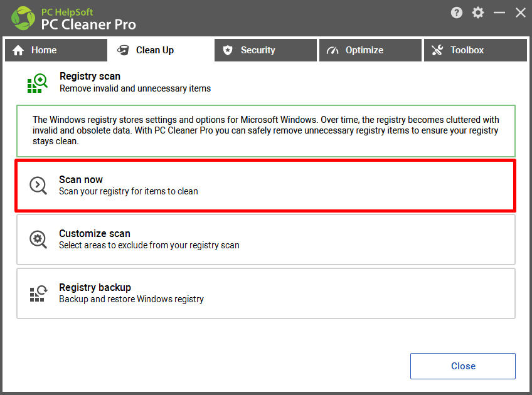Open help via question mark icon
532x395 pixels.
[x=457, y=13]
